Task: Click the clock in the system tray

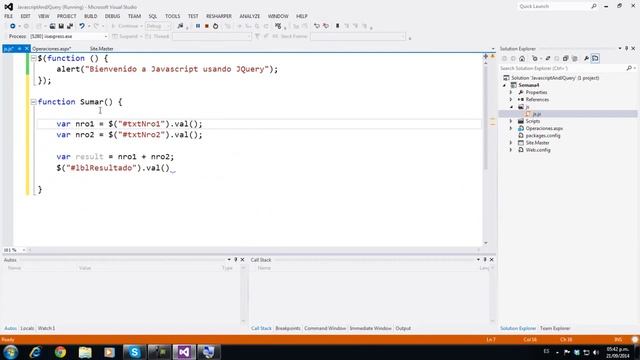Action: click(x=618, y=353)
